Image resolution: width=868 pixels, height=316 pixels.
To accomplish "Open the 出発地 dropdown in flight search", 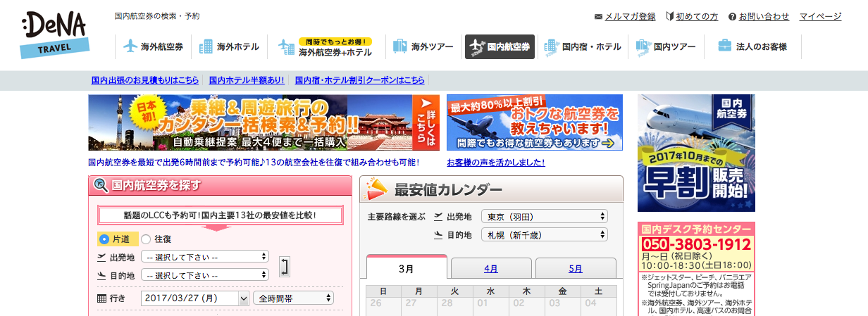I will click(205, 256).
